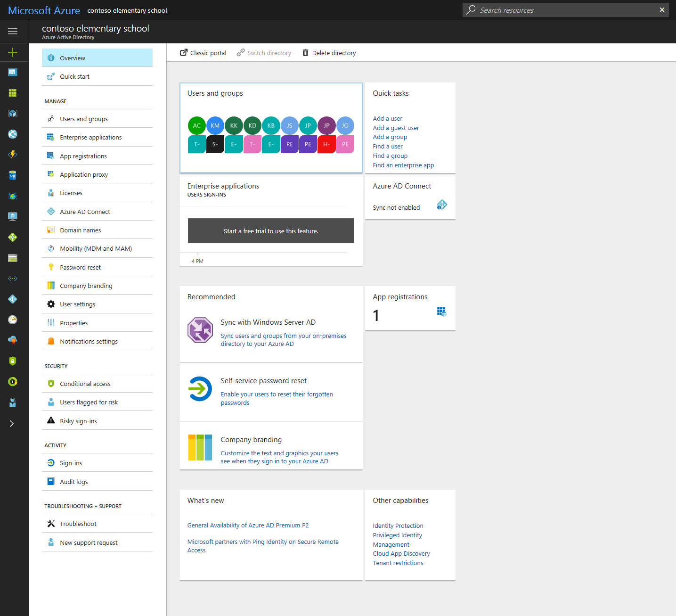This screenshot has width=676, height=616.
Task: Open the green All resources grid icon
Action: point(13,93)
